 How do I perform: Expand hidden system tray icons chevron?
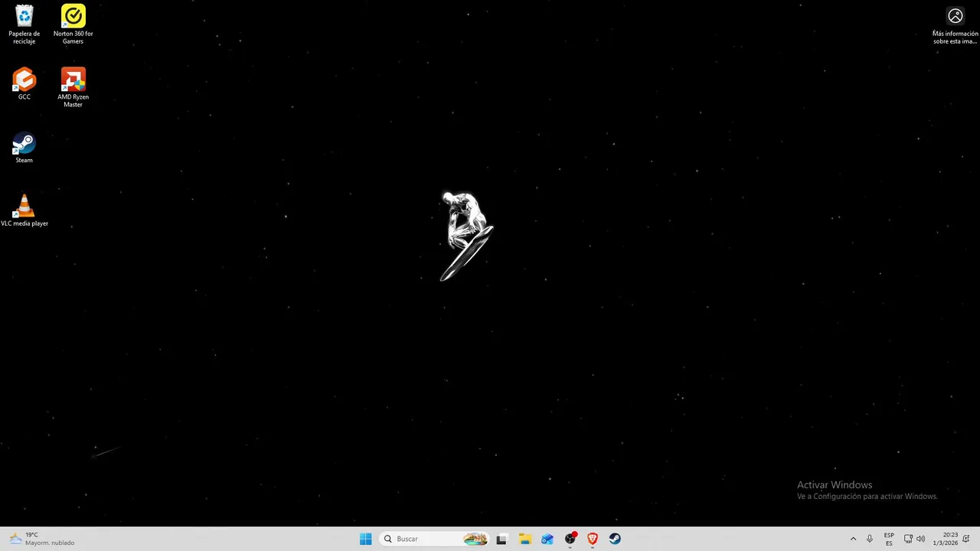(x=853, y=539)
